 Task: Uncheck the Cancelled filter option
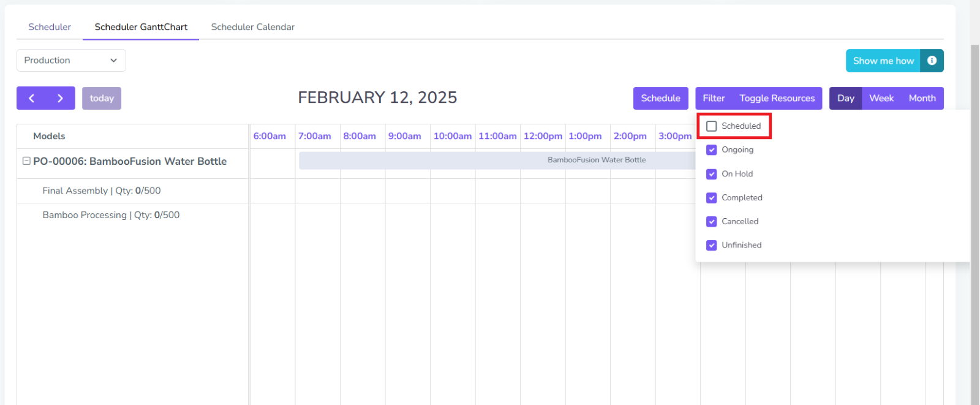pos(712,222)
